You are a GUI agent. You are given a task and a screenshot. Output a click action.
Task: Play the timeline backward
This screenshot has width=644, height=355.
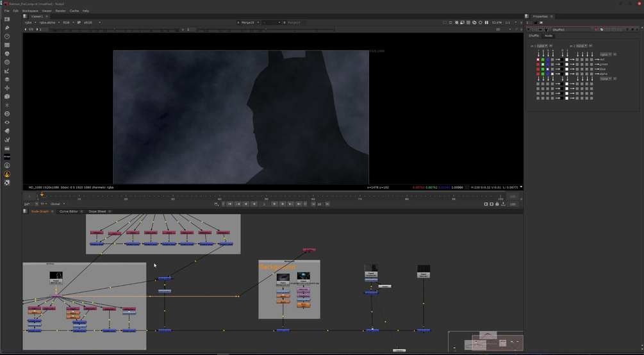click(x=254, y=204)
